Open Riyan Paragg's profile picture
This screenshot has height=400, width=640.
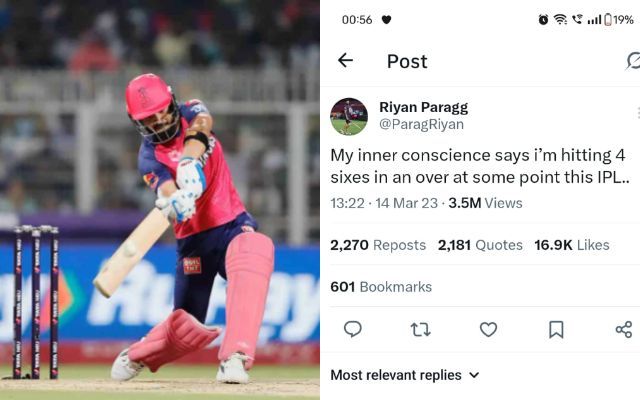pyautogui.click(x=349, y=116)
